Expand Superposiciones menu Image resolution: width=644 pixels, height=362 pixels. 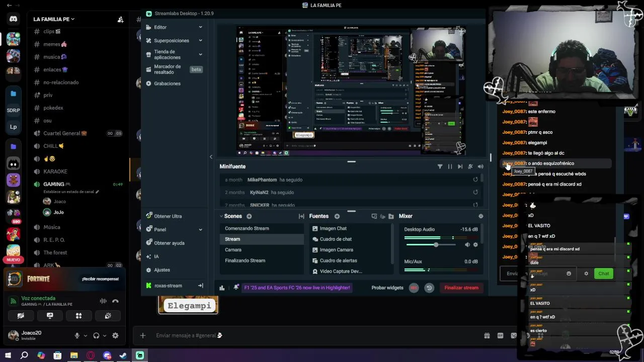point(174,40)
